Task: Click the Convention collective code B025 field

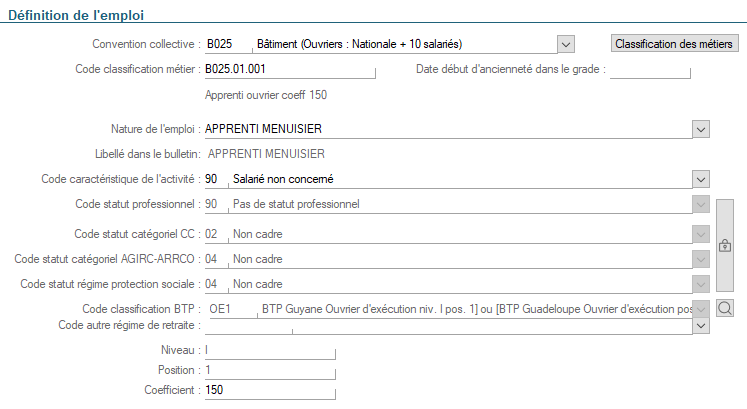Action: tap(229, 44)
